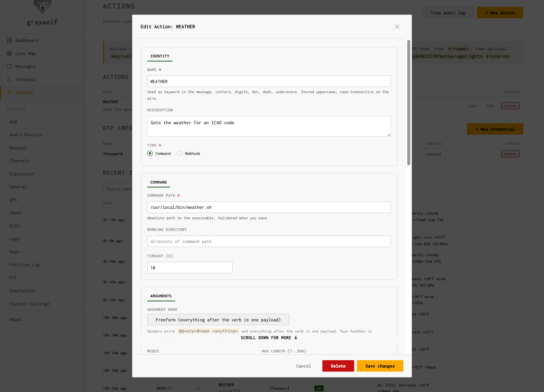Click the Name input field
544x392 pixels.
tap(269, 81)
